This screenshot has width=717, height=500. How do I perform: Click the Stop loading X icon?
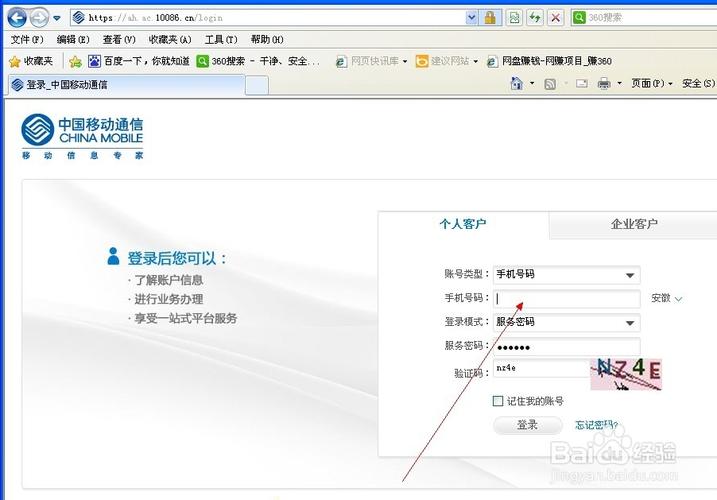(556, 18)
